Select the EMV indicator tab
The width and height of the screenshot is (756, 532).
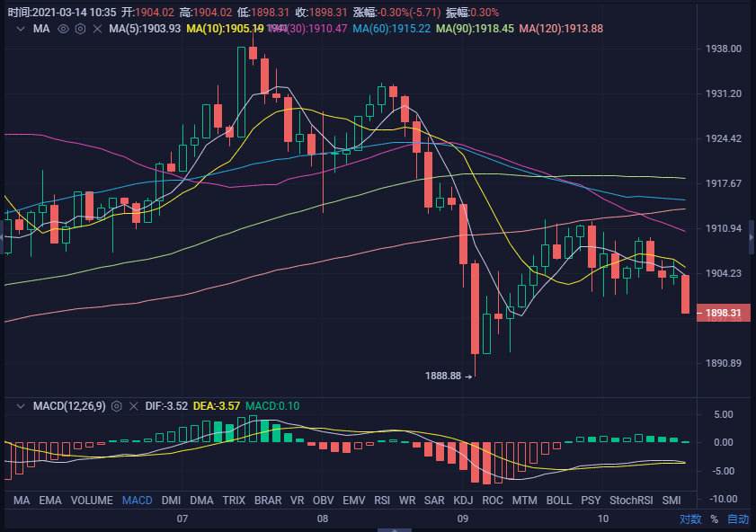coord(354,501)
